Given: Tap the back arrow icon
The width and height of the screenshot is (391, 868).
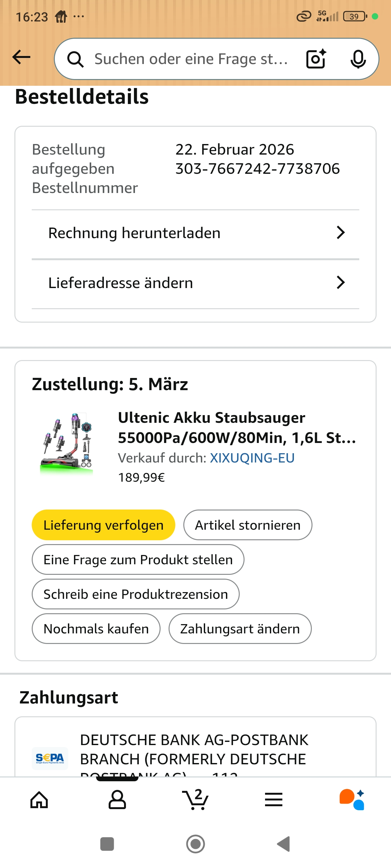Looking at the screenshot, I should [21, 57].
